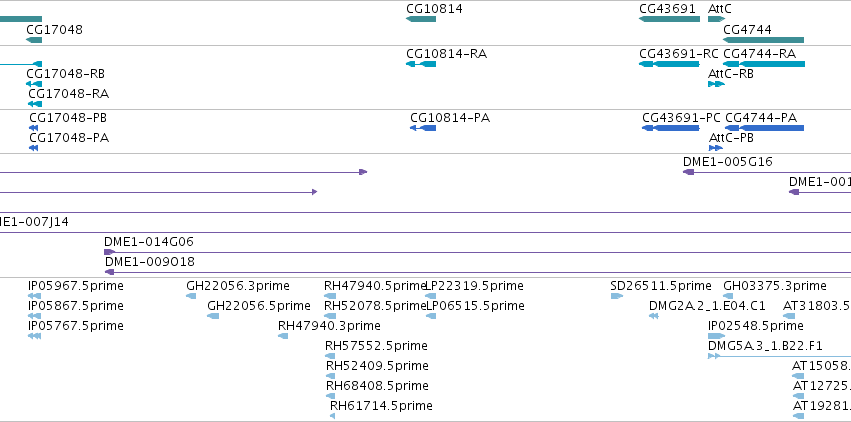Select the DME1-014G06 clone start marker
This screenshot has width=851, height=422.
click(x=109, y=252)
